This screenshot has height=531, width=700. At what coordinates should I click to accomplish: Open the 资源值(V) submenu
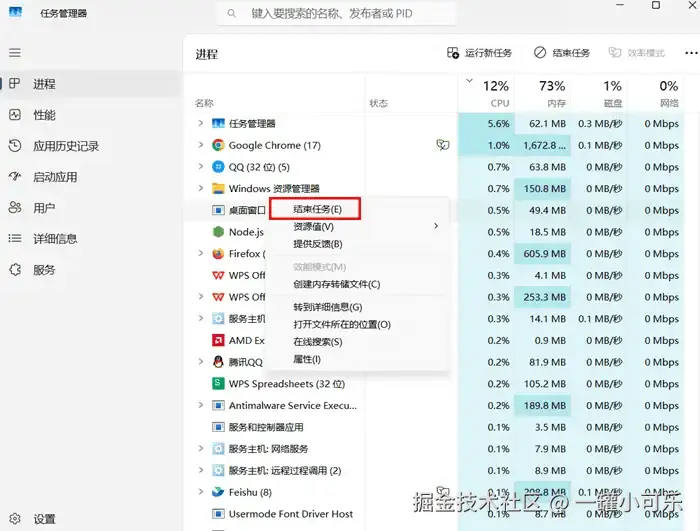pyautogui.click(x=358, y=226)
